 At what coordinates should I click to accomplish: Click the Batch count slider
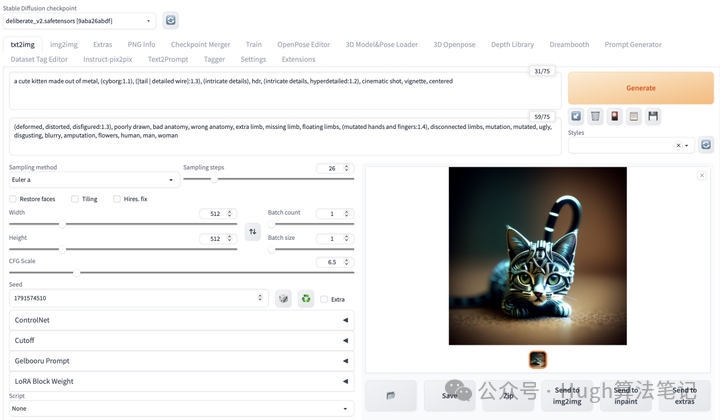tap(311, 224)
